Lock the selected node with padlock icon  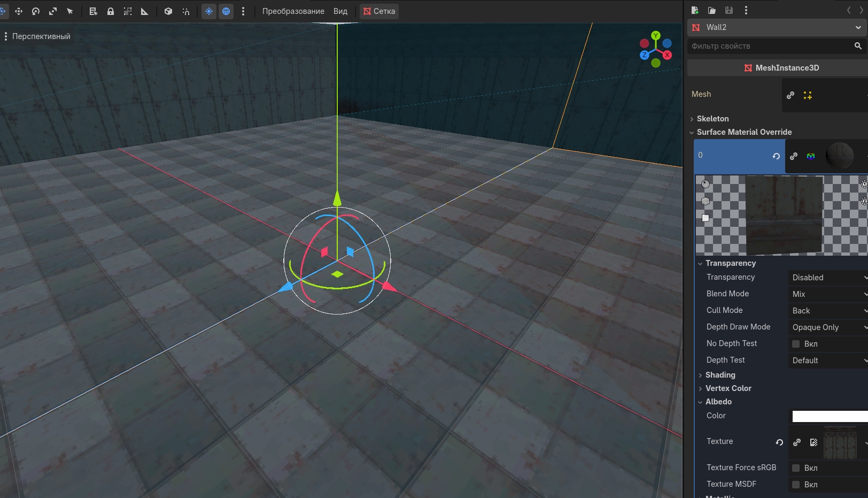111,11
